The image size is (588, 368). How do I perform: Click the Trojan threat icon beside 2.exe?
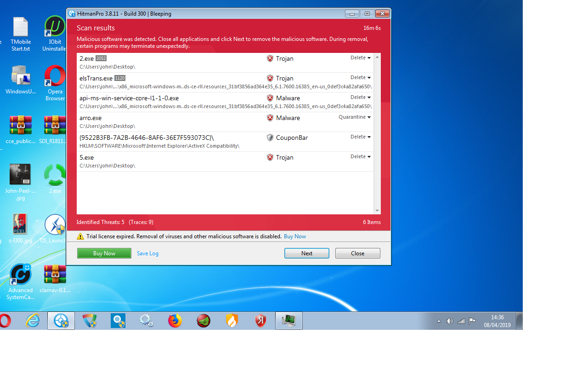270,58
